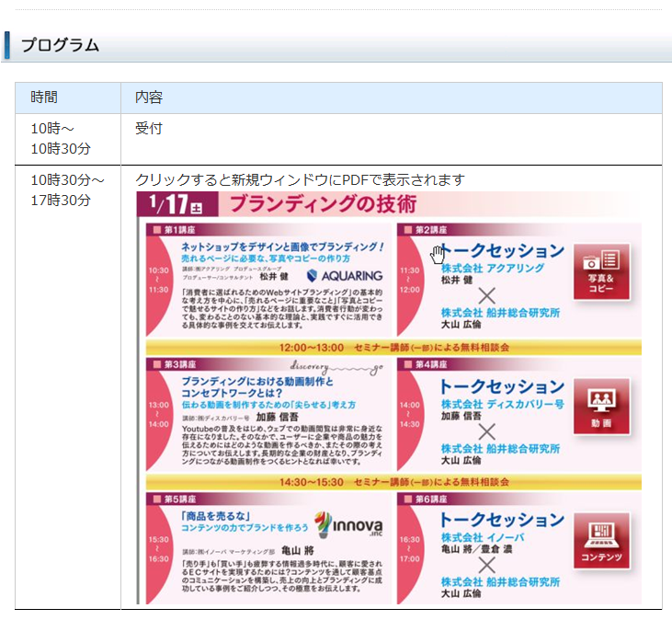The width and height of the screenshot is (672, 620).
Task: Click the 「商品を売るな」 lecture title
Action: tap(215, 516)
